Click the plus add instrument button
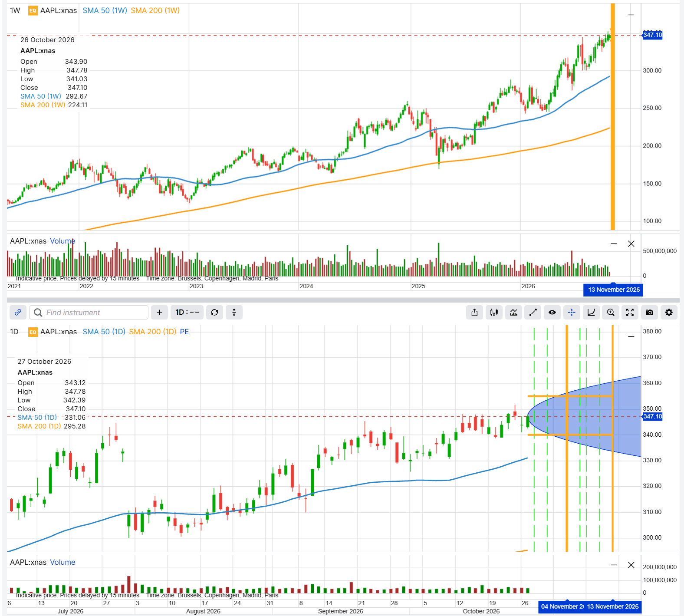 (159, 312)
